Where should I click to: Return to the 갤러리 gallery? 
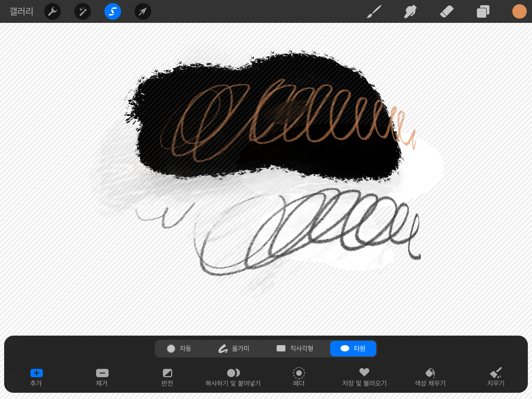(x=21, y=12)
